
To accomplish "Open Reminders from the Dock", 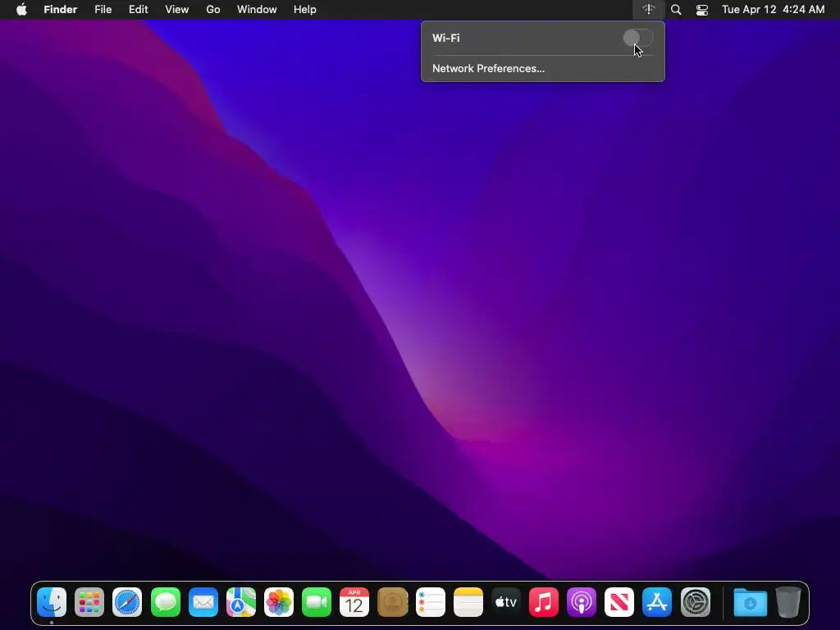I will [x=431, y=602].
